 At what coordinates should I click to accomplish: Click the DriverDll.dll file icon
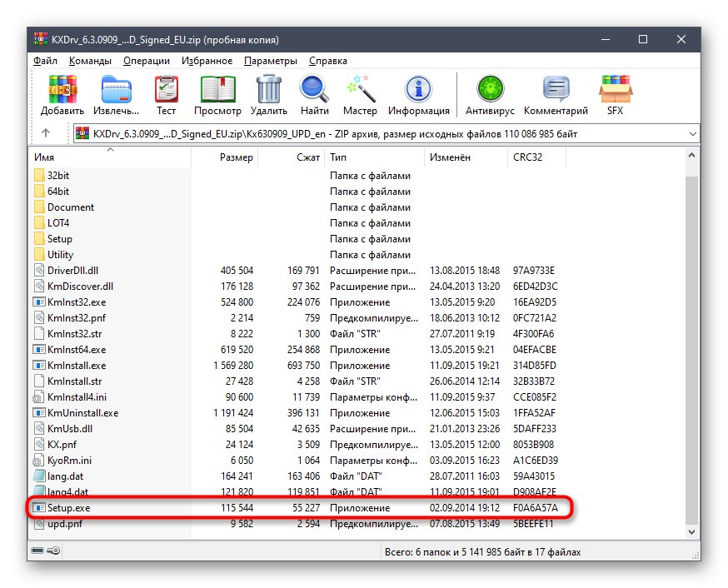[39, 271]
